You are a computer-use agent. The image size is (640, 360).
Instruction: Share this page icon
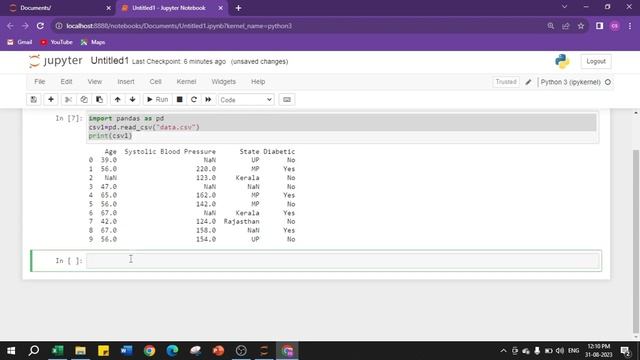coord(566,26)
